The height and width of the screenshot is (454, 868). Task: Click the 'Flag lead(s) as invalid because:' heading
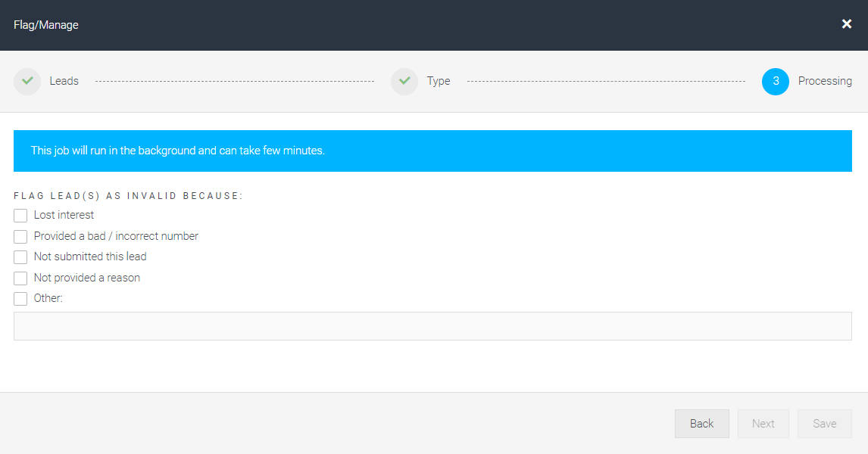(128, 196)
